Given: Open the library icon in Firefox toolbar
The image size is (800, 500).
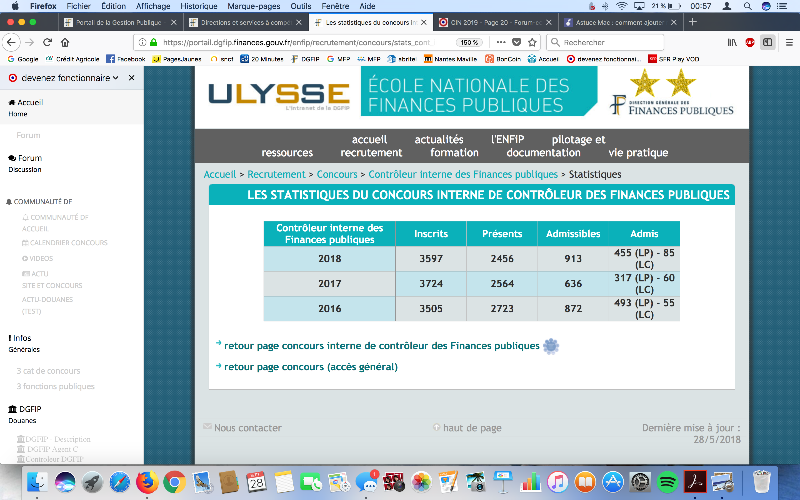Looking at the screenshot, I should [732, 42].
